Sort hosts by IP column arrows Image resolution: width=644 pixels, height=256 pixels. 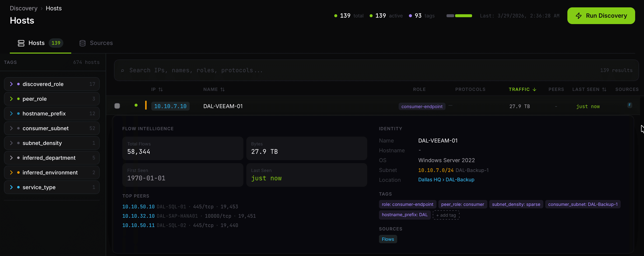[x=161, y=89]
